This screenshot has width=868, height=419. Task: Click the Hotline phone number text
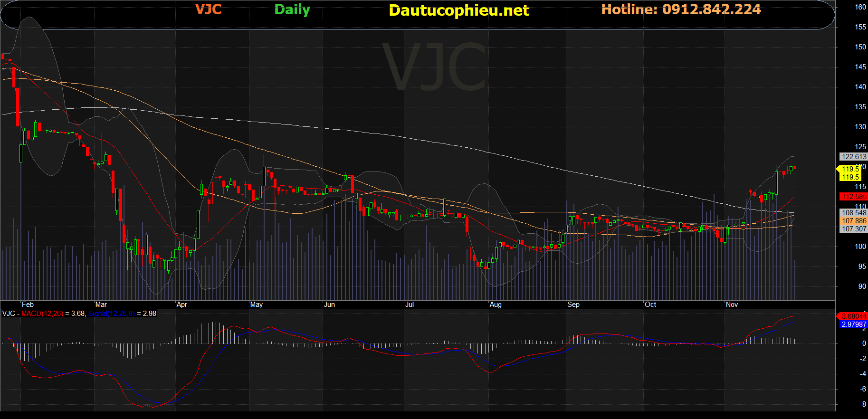click(681, 10)
